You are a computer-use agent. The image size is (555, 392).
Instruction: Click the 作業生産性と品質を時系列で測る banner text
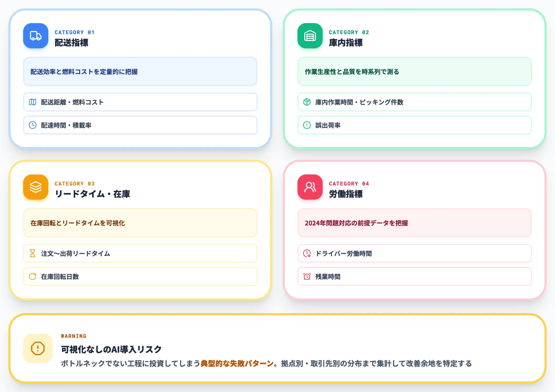352,72
